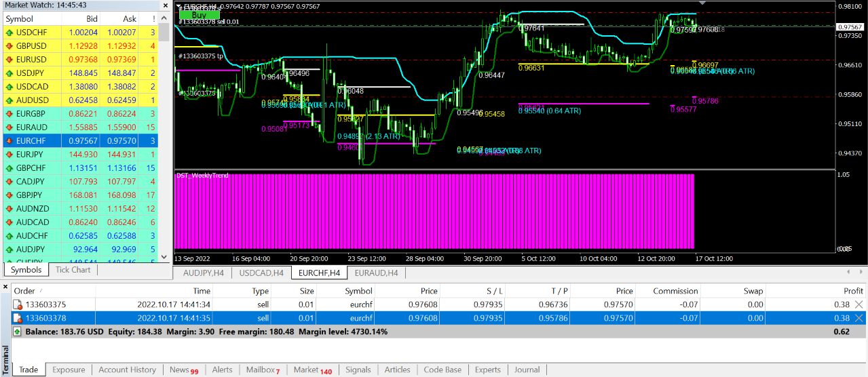Open the Experts tab
Viewport: 868px width, 377px height.
click(x=487, y=370)
